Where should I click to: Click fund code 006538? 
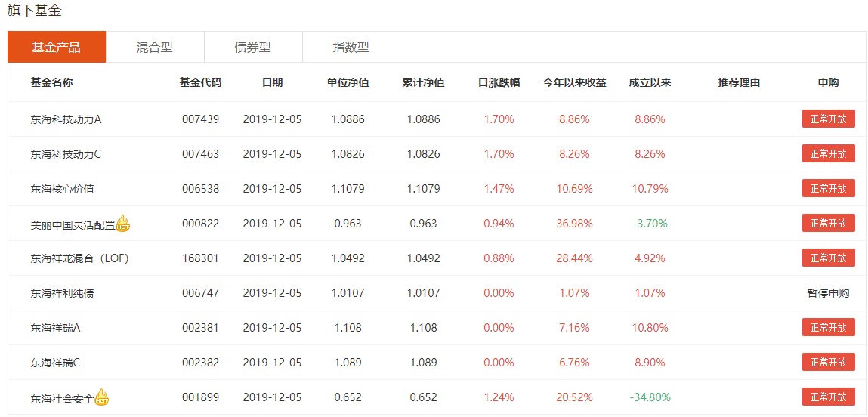click(x=200, y=189)
